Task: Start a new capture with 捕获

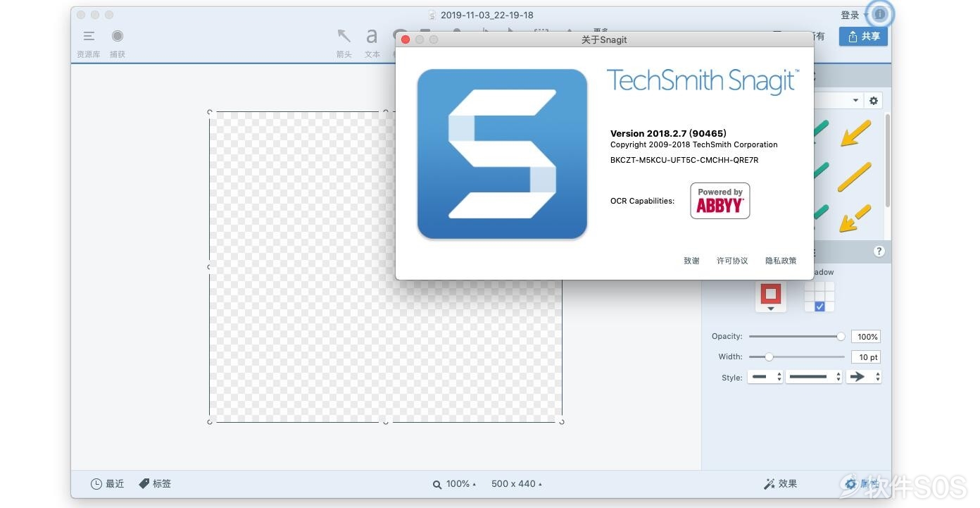Action: pos(118,43)
